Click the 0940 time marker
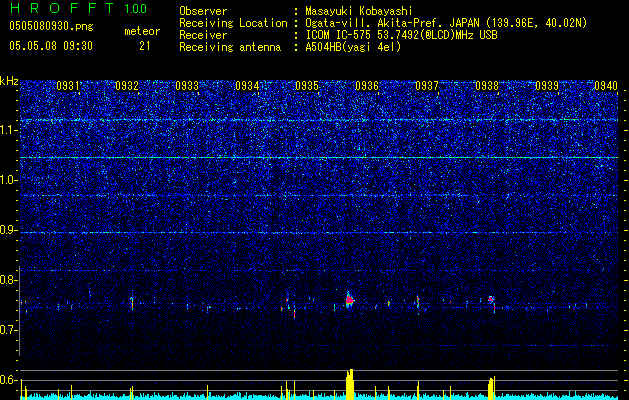 tap(605, 86)
